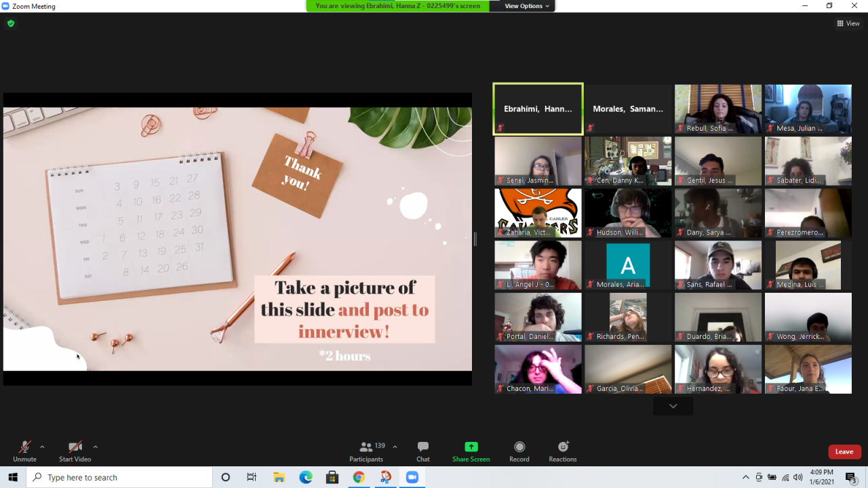868x488 pixels.
Task: Select Ebrahimi, Hanna's video tile
Action: tap(538, 109)
